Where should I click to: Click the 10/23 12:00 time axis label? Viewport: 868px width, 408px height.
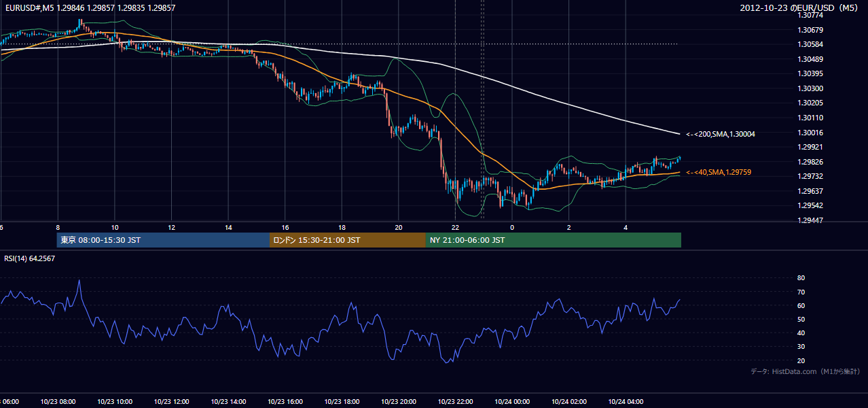point(172,402)
